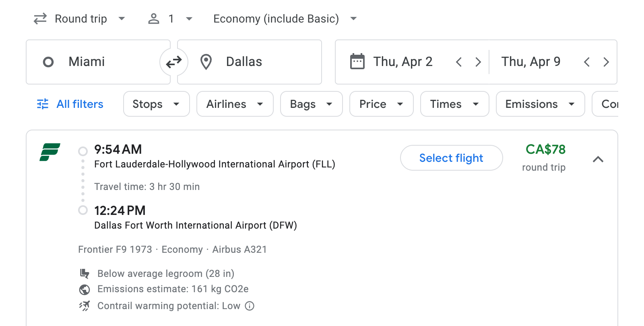Show contrail warming potential info
This screenshot has width=644, height=326.
pos(250,306)
